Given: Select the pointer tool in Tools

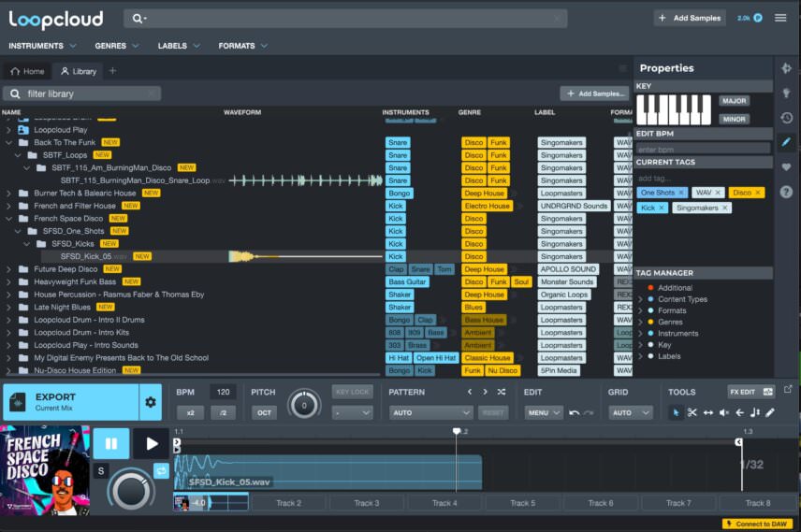Looking at the screenshot, I should (676, 412).
